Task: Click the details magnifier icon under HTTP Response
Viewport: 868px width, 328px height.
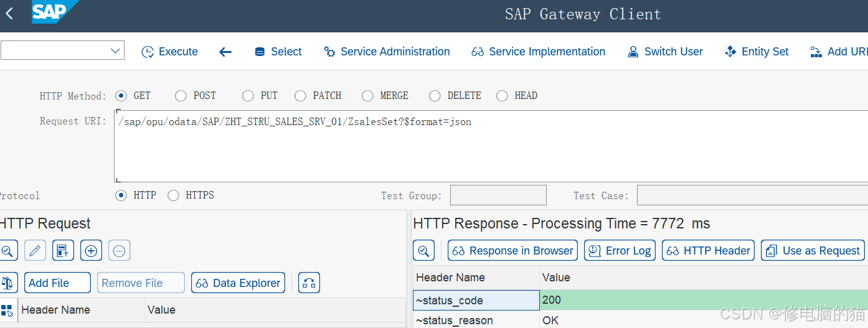Action: coord(423,251)
